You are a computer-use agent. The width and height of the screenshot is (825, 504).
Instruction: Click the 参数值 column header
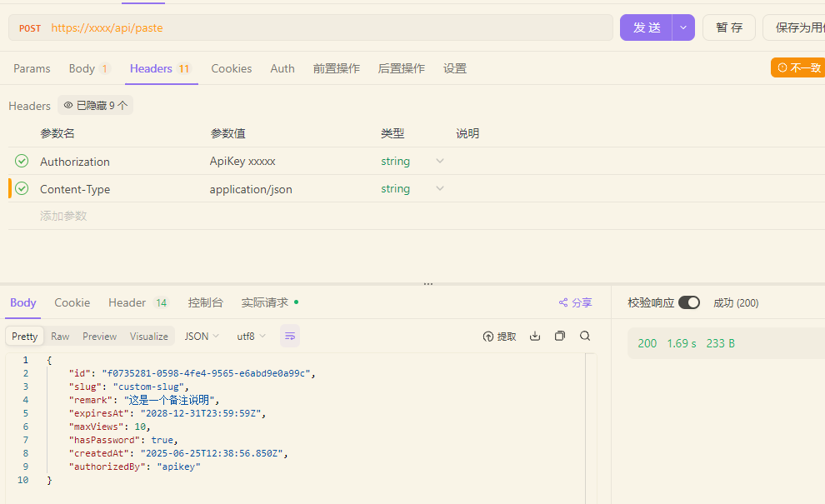227,133
